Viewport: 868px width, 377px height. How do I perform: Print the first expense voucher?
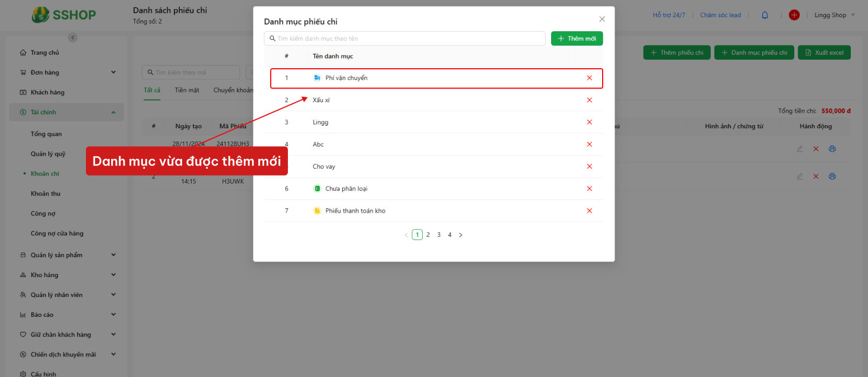832,149
